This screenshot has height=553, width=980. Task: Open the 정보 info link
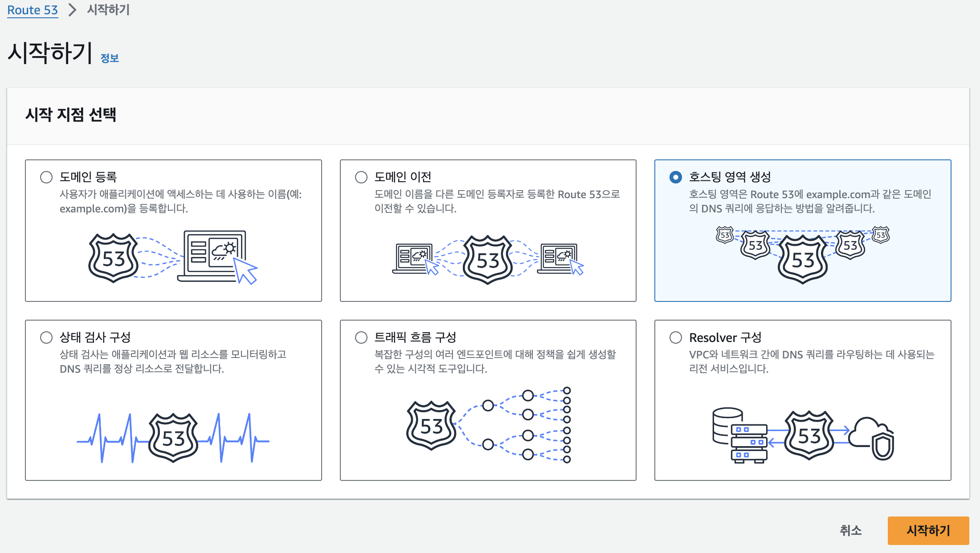110,58
